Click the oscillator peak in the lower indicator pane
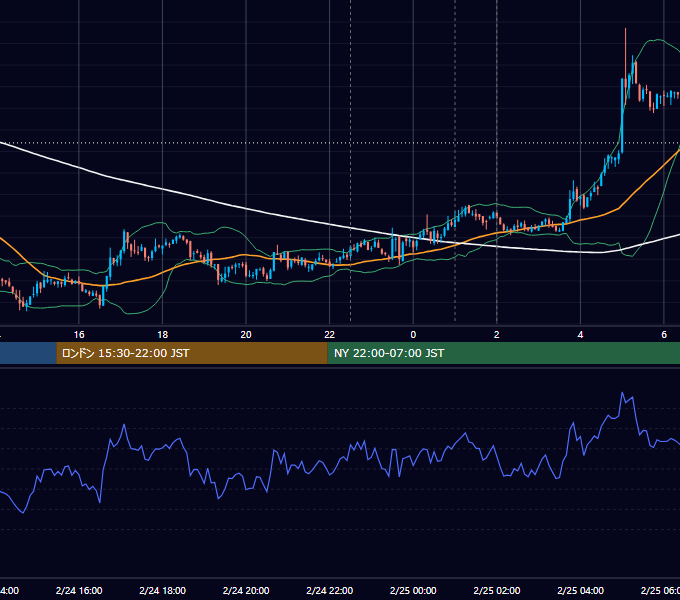This screenshot has width=680, height=600. point(622,393)
